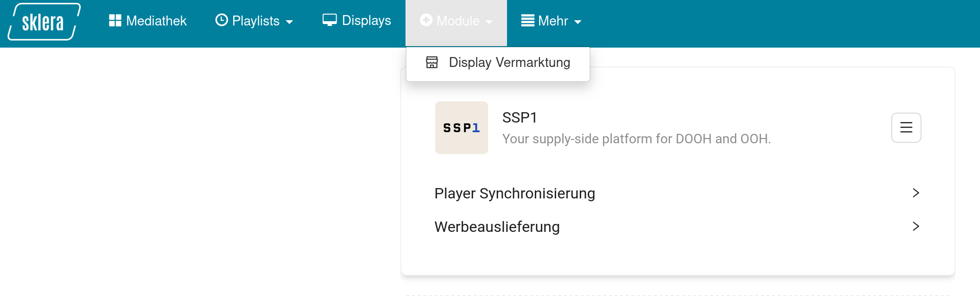Open the SSP1 card options menu

click(905, 128)
